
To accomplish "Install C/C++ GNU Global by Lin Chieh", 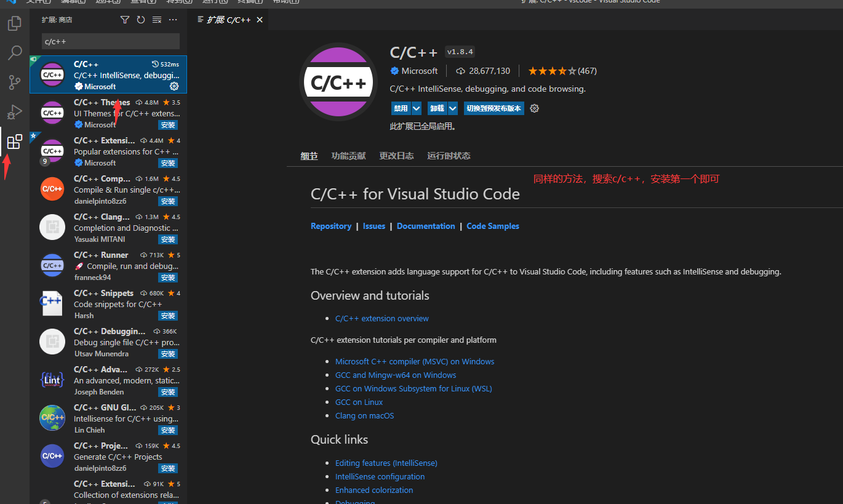I will click(x=168, y=430).
